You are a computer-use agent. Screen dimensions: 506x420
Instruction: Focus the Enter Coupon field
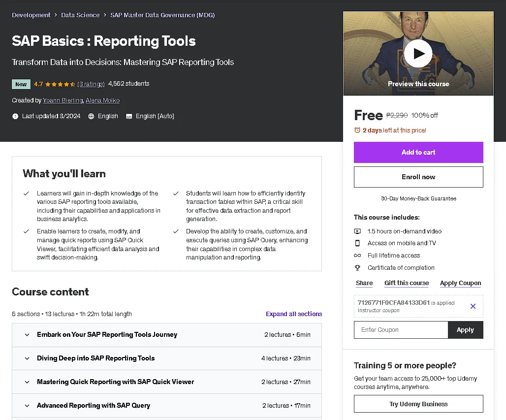click(401, 330)
